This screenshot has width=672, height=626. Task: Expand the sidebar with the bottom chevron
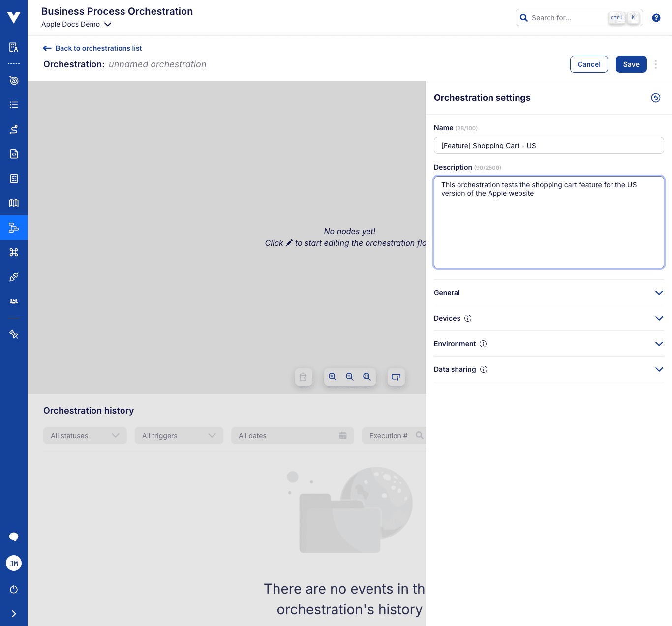(14, 614)
